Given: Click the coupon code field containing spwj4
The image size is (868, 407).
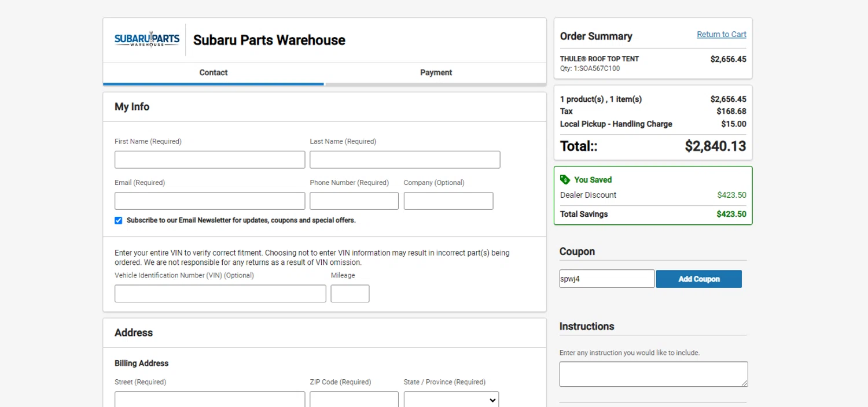Looking at the screenshot, I should 607,279.
